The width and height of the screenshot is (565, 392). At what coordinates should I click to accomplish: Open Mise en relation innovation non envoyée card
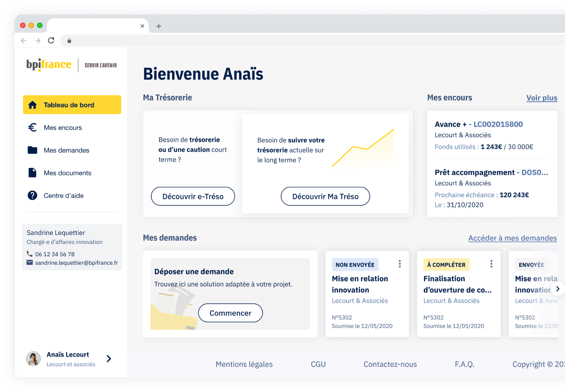[367, 294]
